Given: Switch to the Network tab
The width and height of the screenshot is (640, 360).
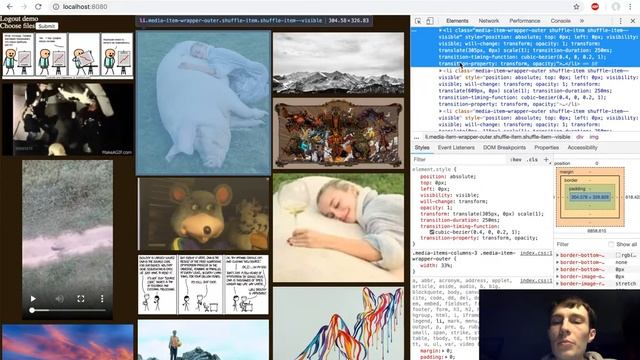Looking at the screenshot, I should click(x=489, y=21).
